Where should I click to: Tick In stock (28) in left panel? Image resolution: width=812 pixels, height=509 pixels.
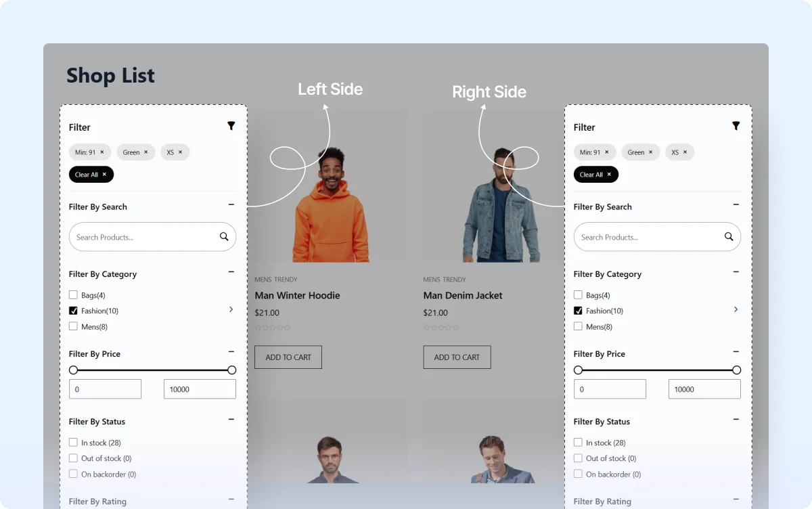(73, 443)
